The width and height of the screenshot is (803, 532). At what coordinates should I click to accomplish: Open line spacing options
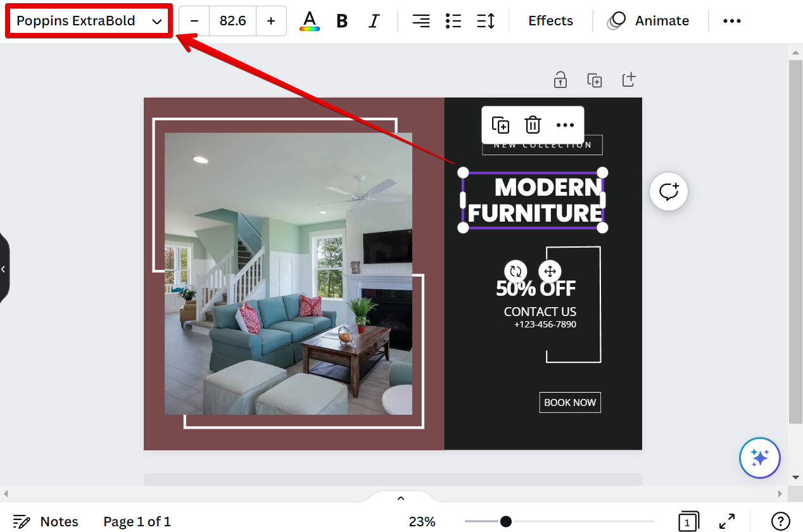pyautogui.click(x=486, y=21)
